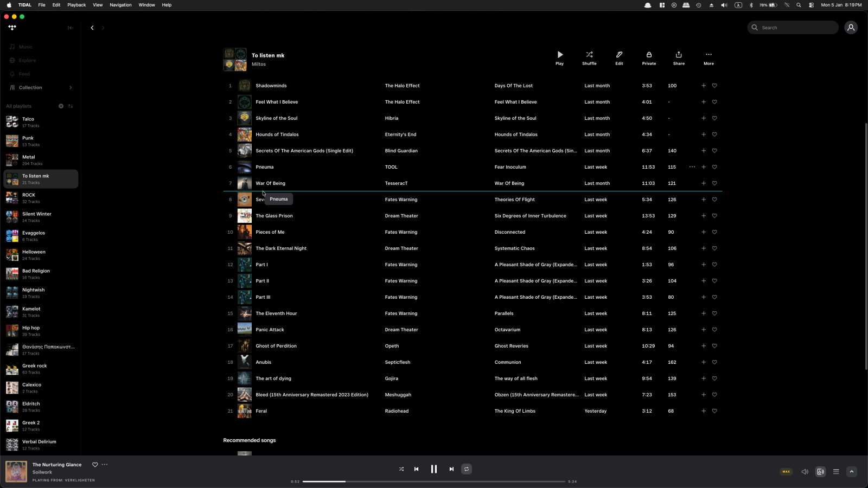Click the TIDAL logo in the sidebar
The image size is (868, 488).
tap(12, 27)
